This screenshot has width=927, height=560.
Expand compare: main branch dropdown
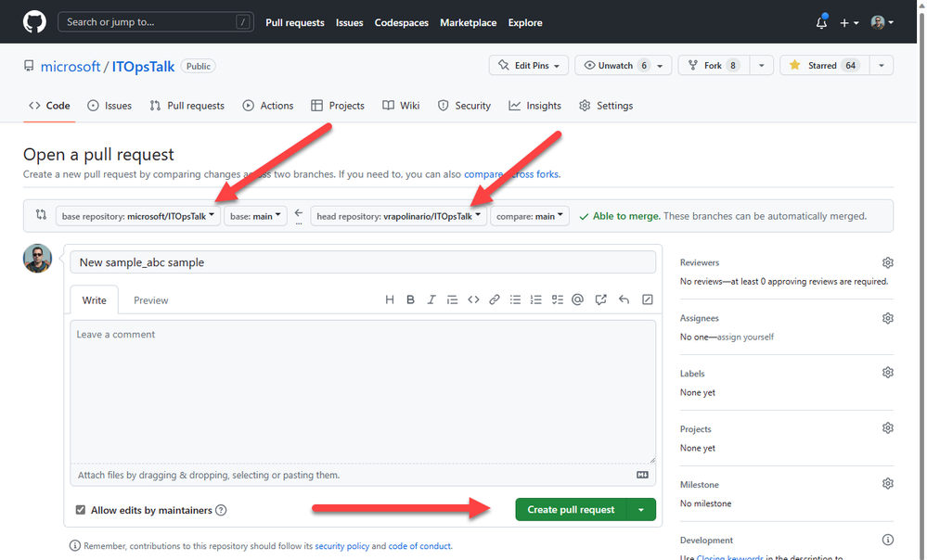530,216
